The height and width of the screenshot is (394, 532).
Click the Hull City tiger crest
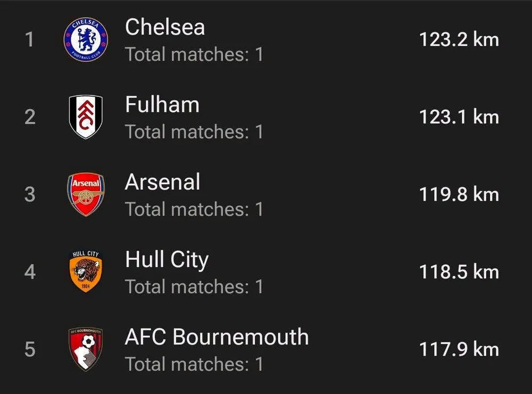tap(86, 272)
